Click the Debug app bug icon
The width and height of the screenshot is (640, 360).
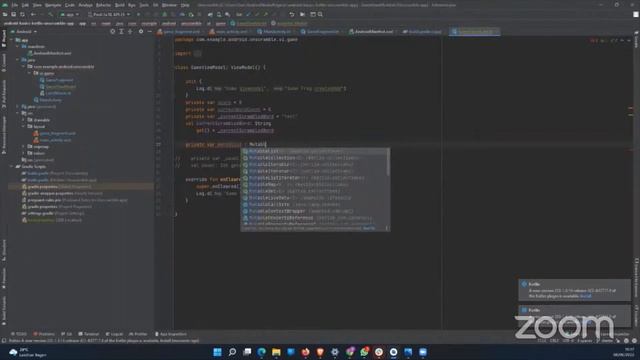coord(164,14)
